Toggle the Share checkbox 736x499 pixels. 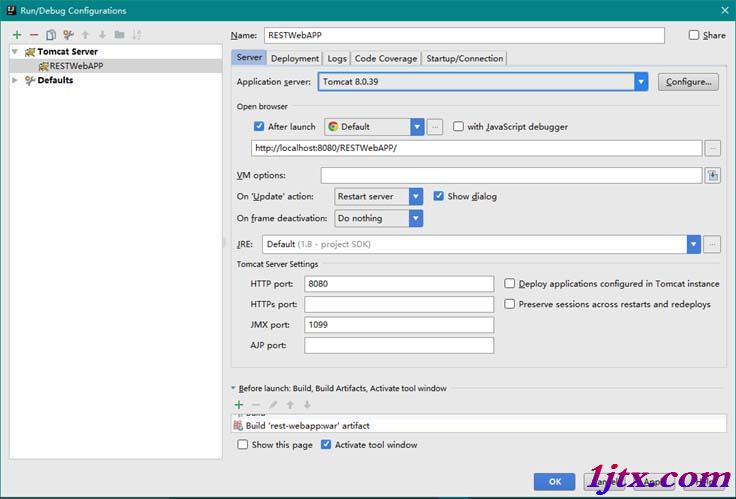[x=694, y=35]
